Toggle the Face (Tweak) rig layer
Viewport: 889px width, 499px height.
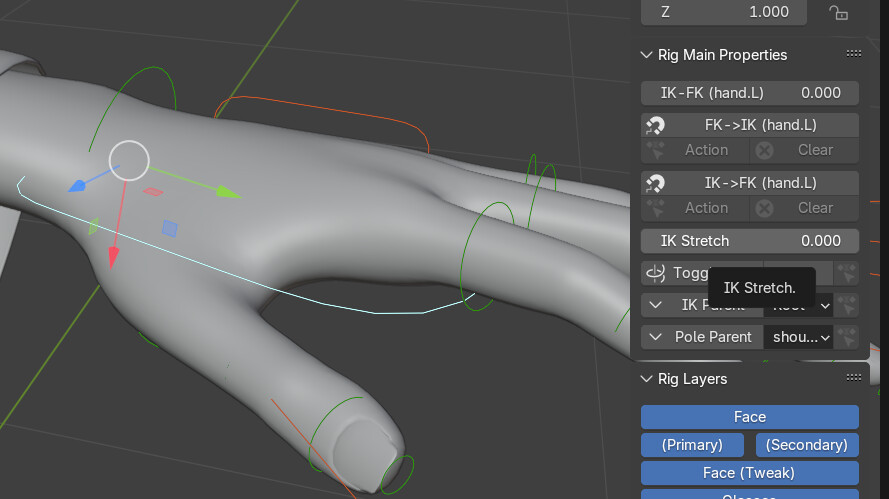[750, 473]
